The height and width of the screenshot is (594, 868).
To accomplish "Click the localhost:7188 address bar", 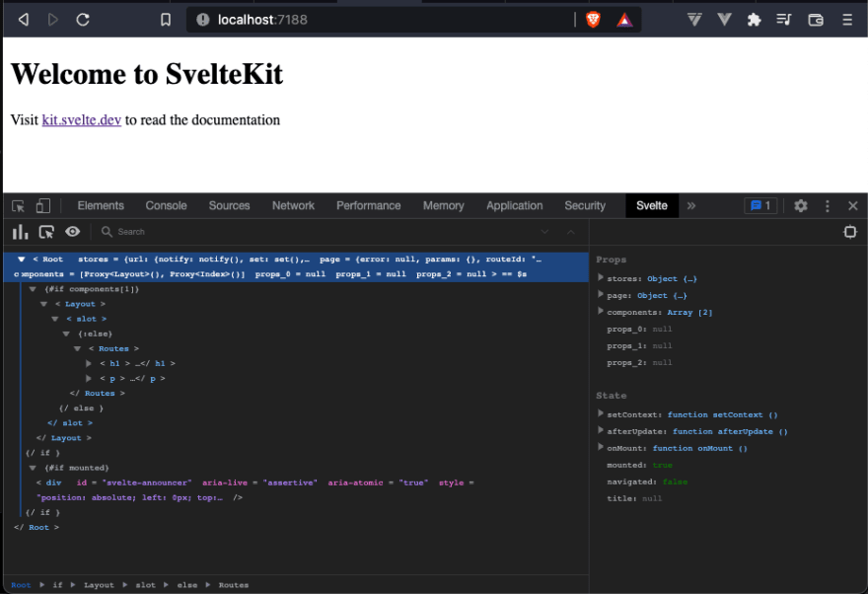I will 382,20.
